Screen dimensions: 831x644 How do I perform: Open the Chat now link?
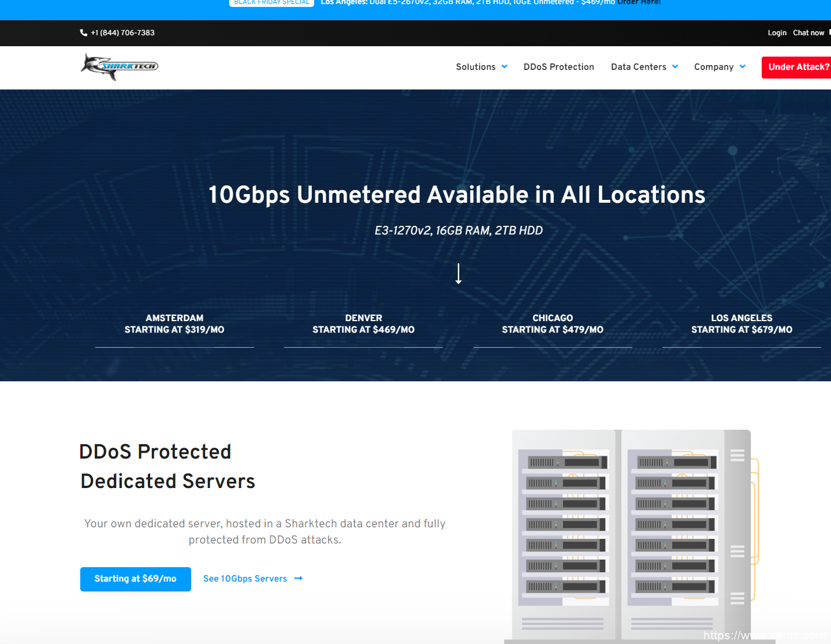pos(808,33)
